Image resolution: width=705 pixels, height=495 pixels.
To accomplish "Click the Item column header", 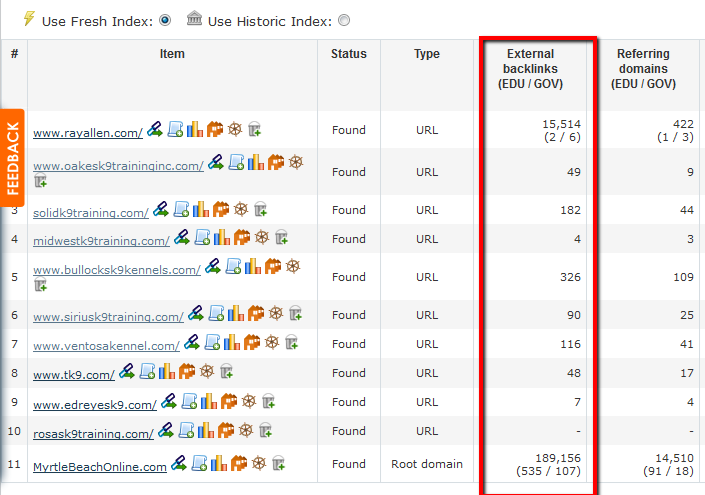I will 172,54.
